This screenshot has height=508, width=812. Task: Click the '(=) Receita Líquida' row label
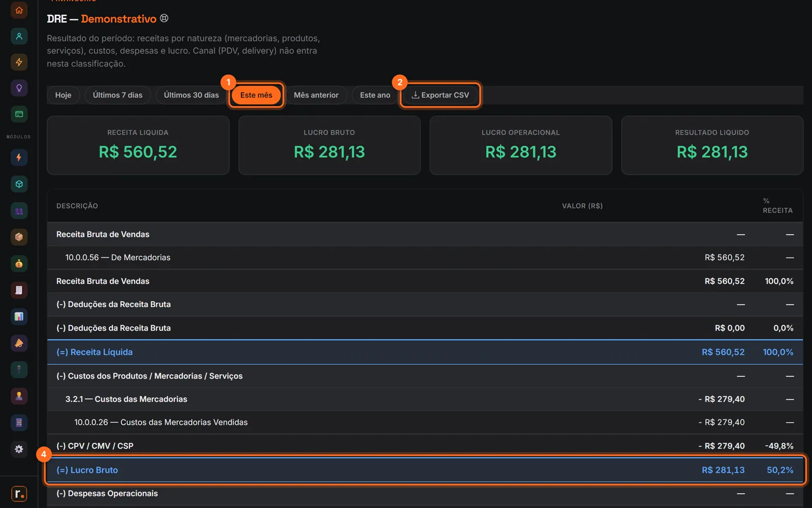(94, 352)
